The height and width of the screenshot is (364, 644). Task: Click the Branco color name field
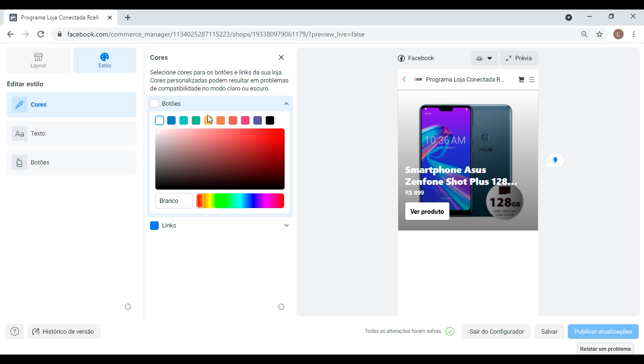(x=174, y=201)
